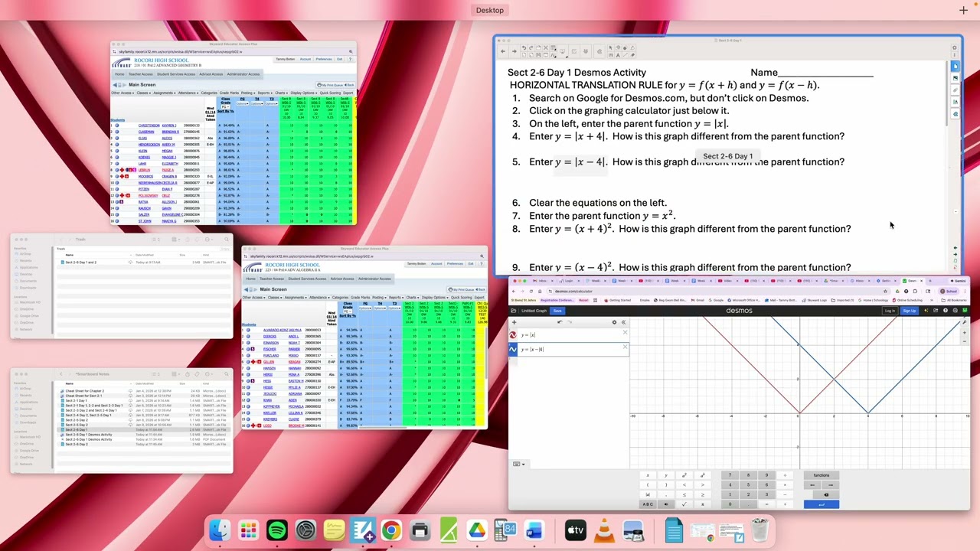This screenshot has height=551, width=980.
Task: Toggle the Desmos on-screen keypad
Action: [518, 464]
